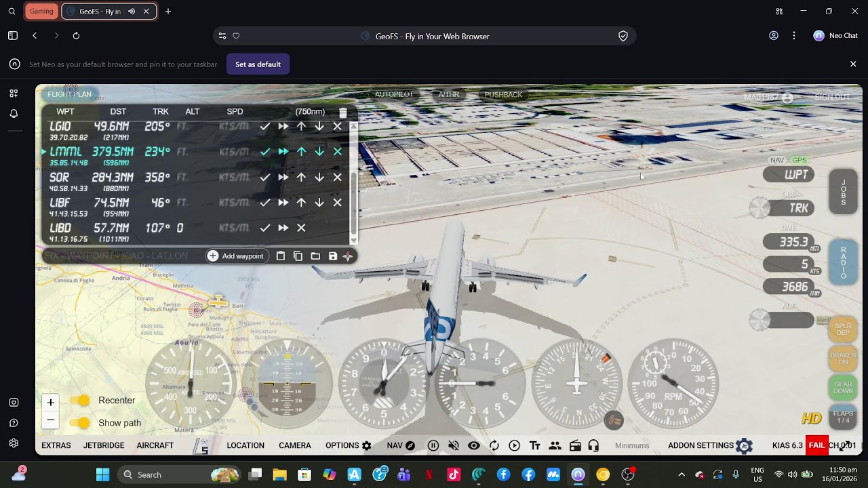
Task: Activate the LIBD waypoint checkmark
Action: point(265,228)
